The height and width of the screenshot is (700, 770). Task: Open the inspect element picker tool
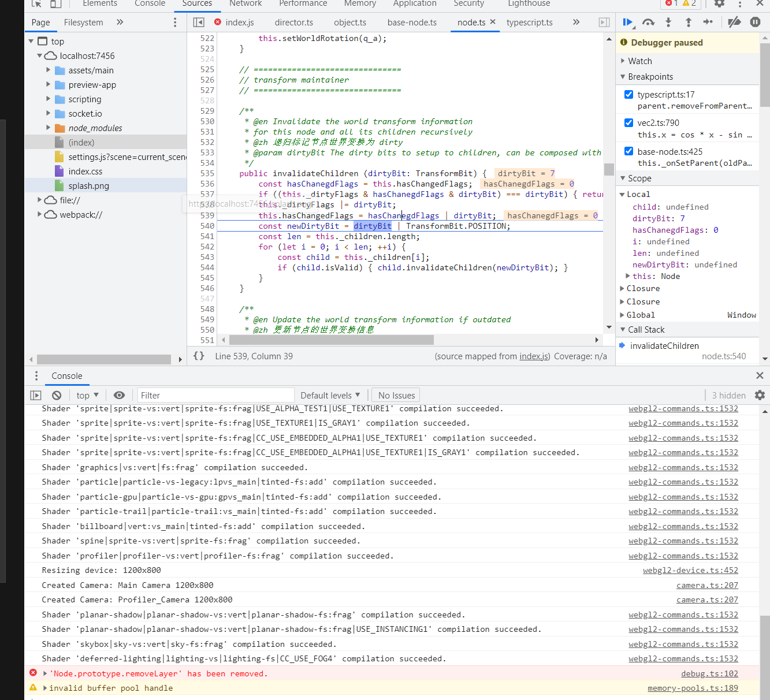(36, 3)
